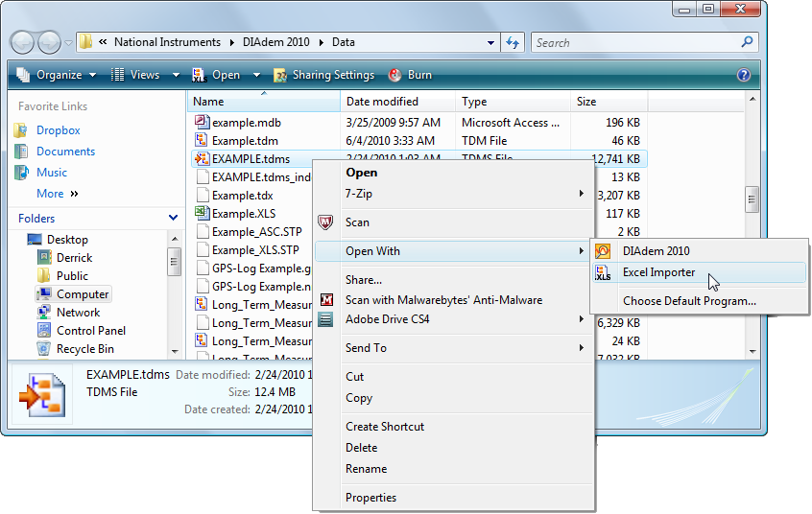The width and height of the screenshot is (812, 514).
Task: Click the Dropbox favorite link icon
Action: 22,130
